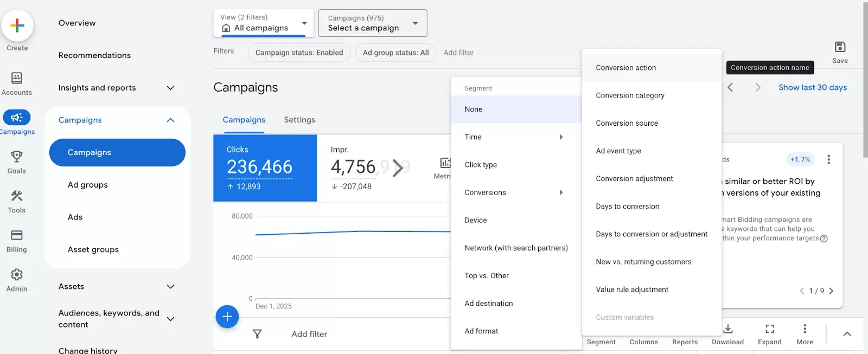Open the Time segment submenu

pyautogui.click(x=516, y=137)
